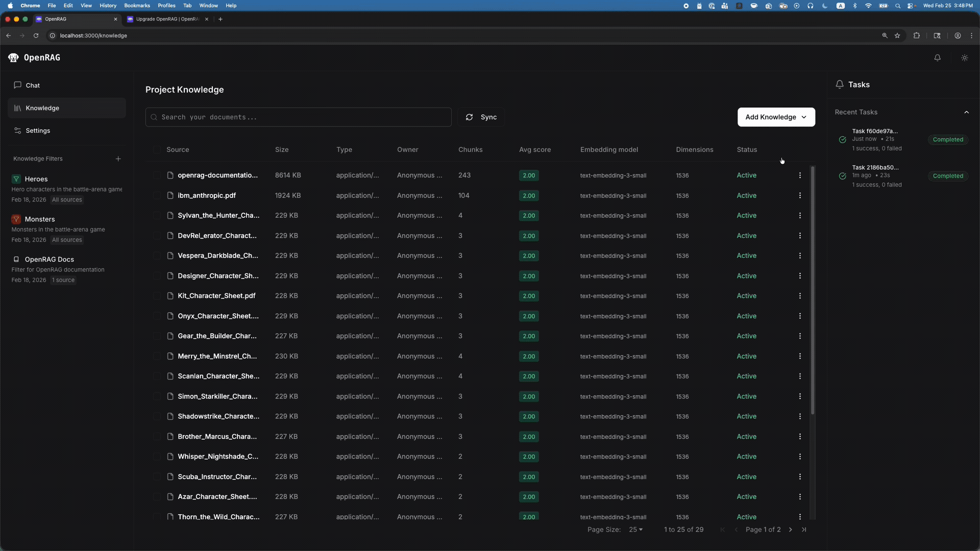
Task: Click the Sync refresh icon
Action: coord(469,117)
